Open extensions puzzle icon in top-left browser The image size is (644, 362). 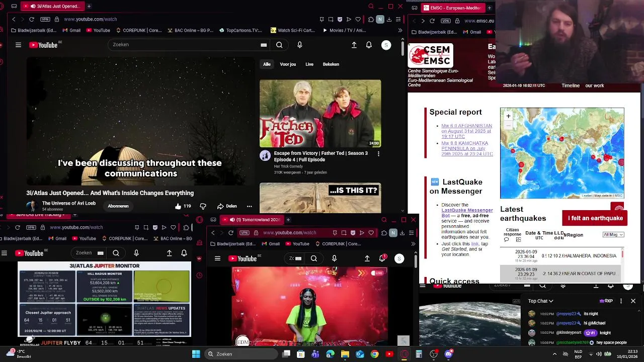371,19
